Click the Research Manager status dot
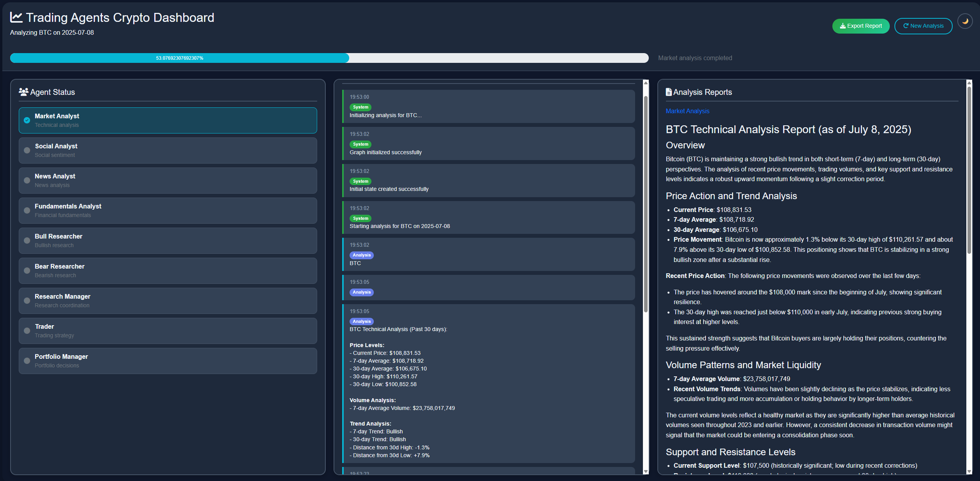Screen dimensions: 980x481 27,301
